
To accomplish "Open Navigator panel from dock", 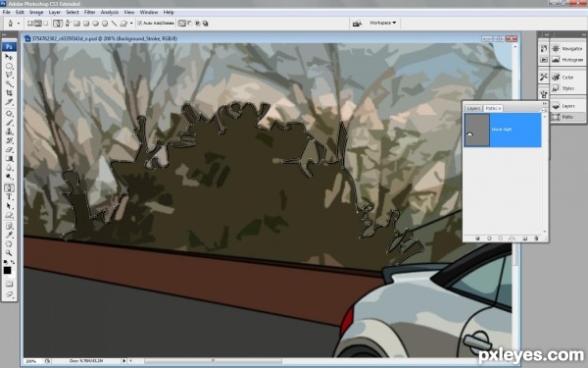I will pos(567,49).
